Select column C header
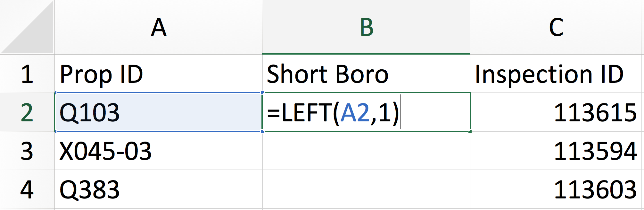Screen dimensions: 644x210 (557, 27)
